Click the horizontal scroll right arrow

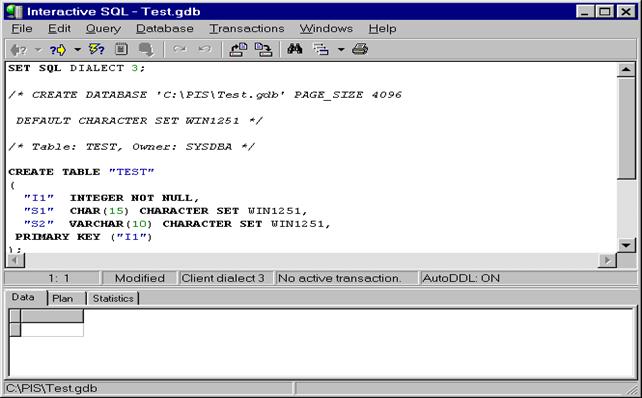point(607,260)
